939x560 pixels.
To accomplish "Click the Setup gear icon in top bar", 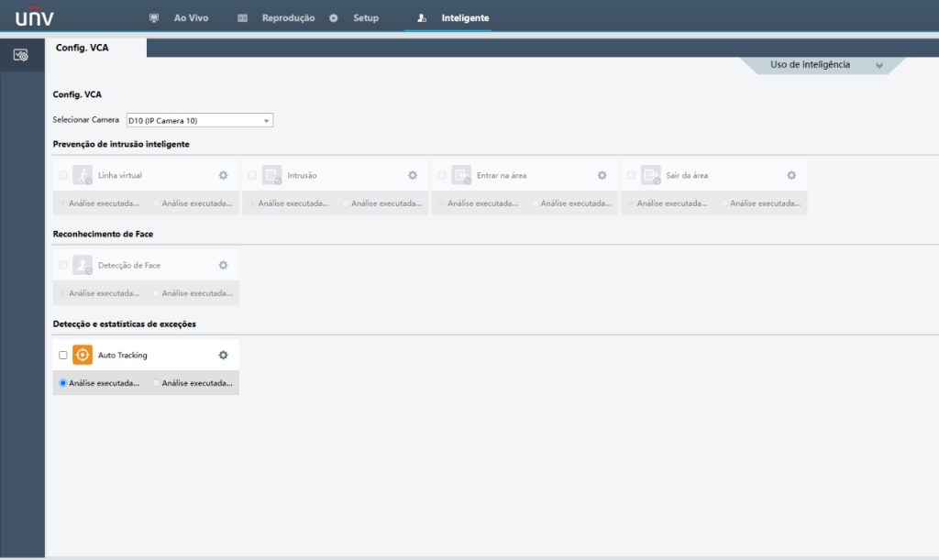I will click(x=334, y=18).
